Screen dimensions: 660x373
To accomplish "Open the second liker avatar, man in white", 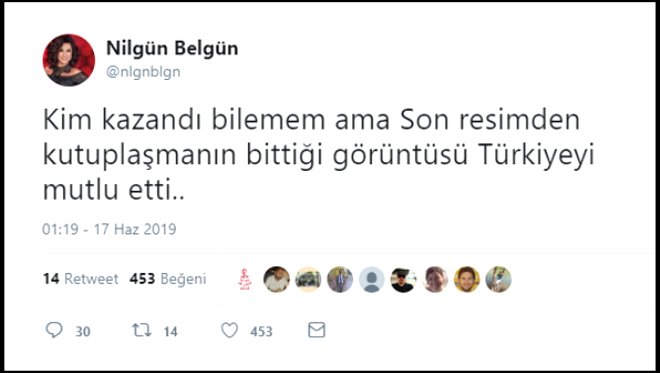I will tap(277, 280).
